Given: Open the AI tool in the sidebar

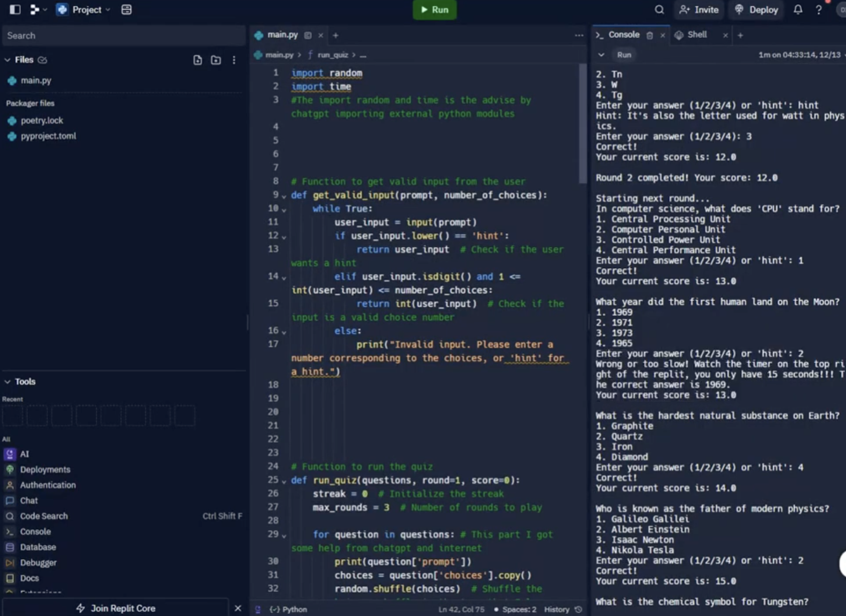Looking at the screenshot, I should coord(24,454).
